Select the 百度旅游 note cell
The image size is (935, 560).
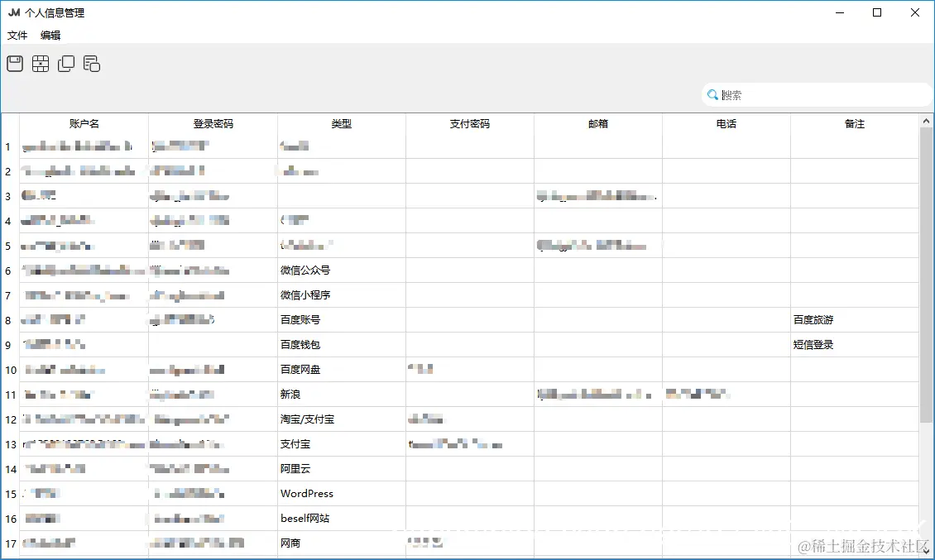click(x=855, y=320)
